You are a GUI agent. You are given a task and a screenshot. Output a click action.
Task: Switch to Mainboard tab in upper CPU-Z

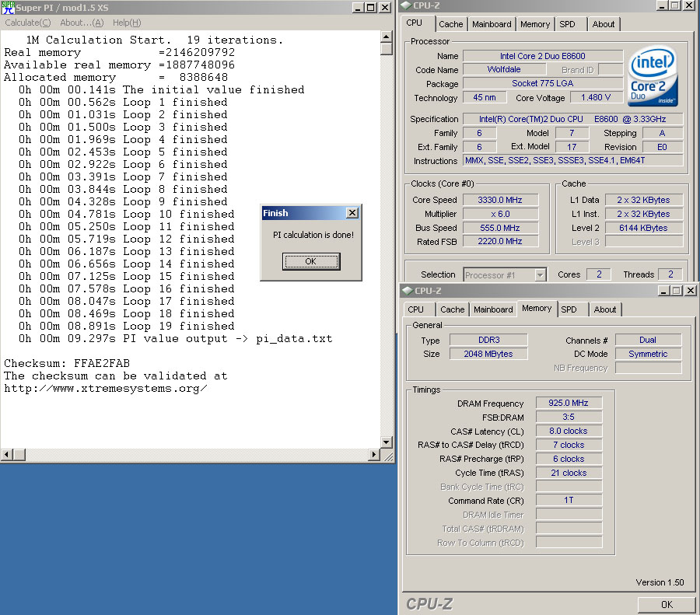[x=492, y=24]
